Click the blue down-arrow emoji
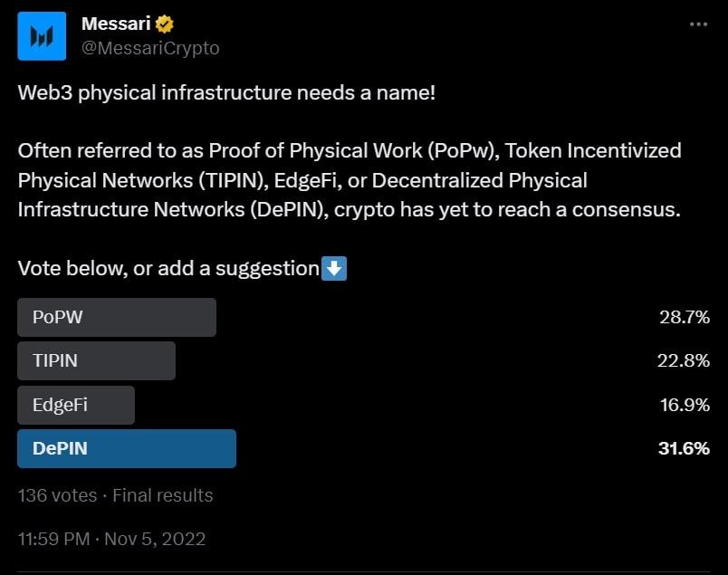The width and height of the screenshot is (728, 575). click(335, 269)
